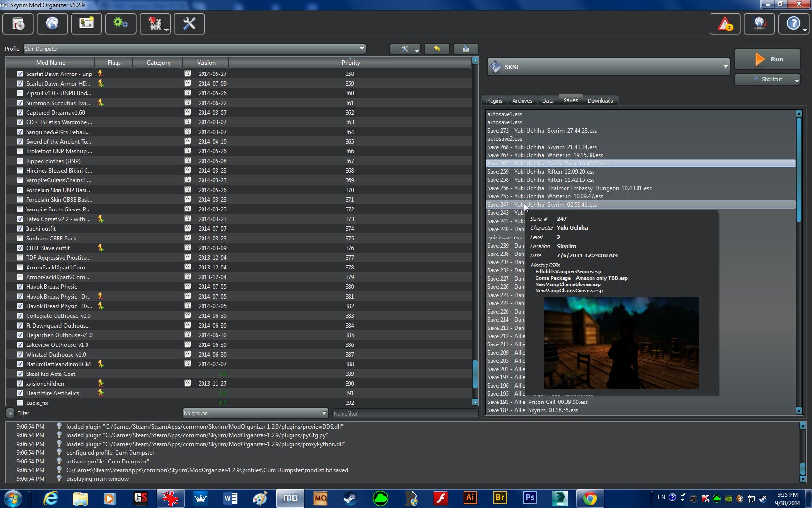Enable the Sunburn CBBE Pack checkbox
Screen dimensions: 812x508
point(20,239)
